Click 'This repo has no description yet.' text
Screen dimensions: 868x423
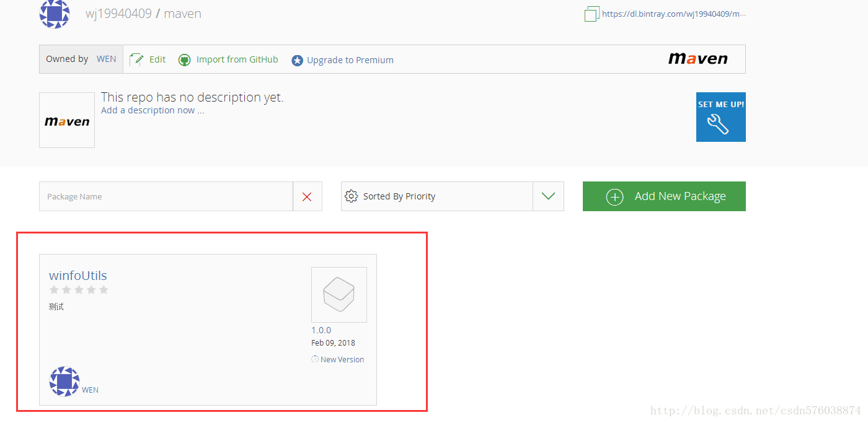pyautogui.click(x=192, y=97)
